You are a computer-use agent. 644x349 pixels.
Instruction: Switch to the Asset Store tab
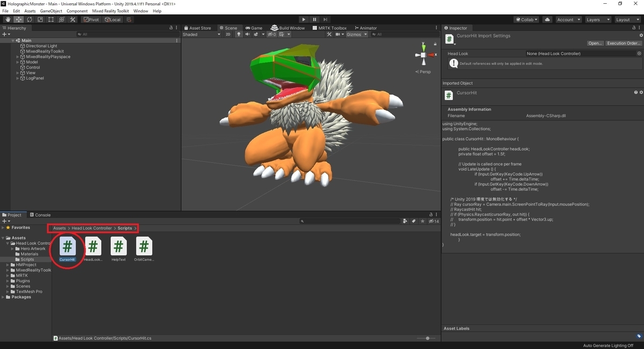[x=197, y=28]
